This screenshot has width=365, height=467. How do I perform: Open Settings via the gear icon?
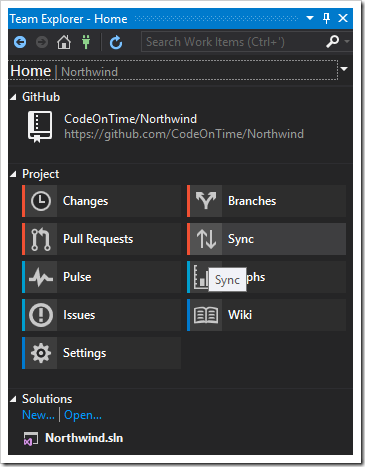(x=41, y=353)
